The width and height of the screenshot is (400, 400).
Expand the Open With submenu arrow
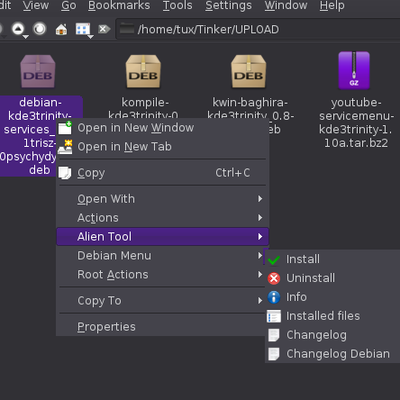260,199
